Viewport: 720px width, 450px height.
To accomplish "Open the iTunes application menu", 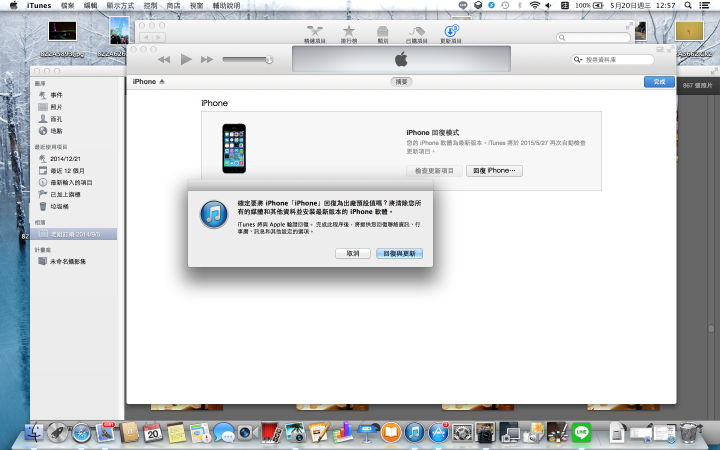I will (x=39, y=6).
